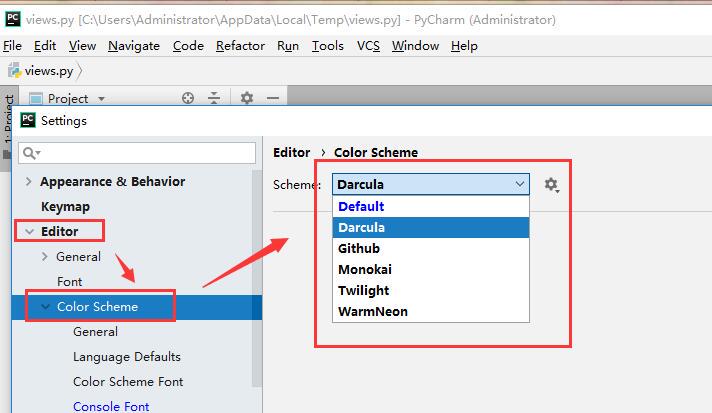This screenshot has height=413, width=712.
Task: Click the views.py file icon in breadcrumb
Action: coord(15,71)
